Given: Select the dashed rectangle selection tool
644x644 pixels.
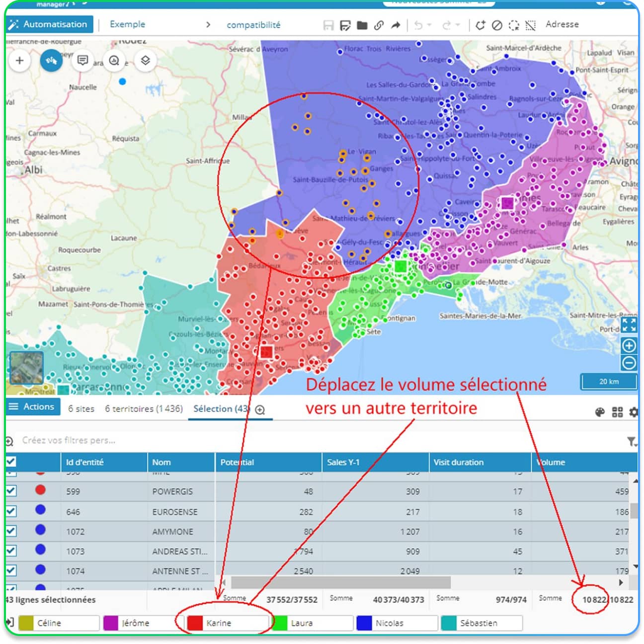Looking at the screenshot, I should point(531,25).
